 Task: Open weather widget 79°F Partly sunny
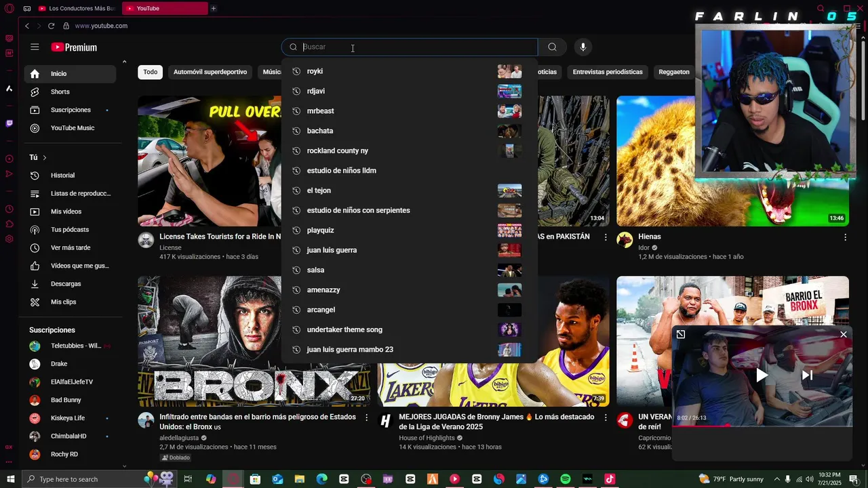click(731, 479)
